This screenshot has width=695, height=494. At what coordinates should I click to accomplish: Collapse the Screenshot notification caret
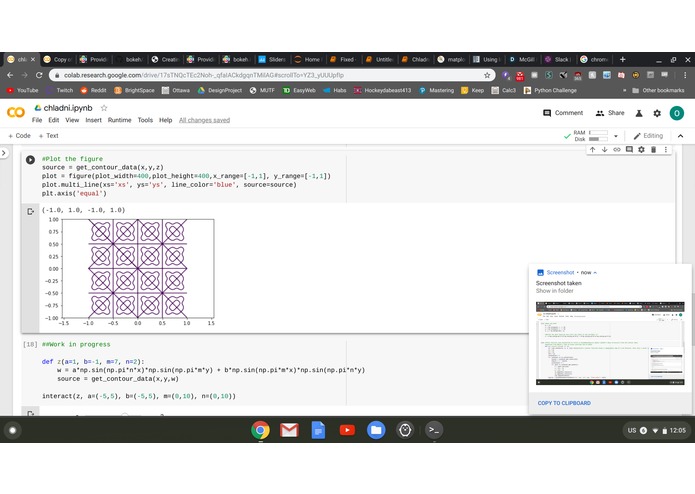click(595, 272)
